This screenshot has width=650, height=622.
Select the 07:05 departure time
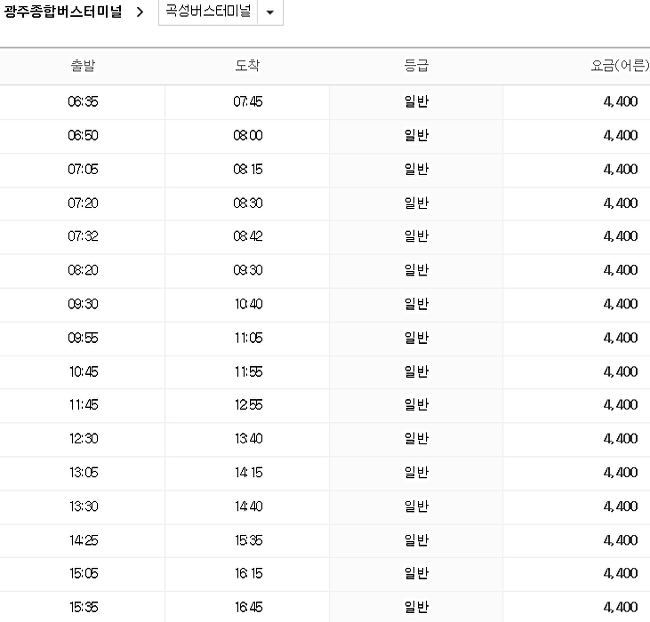coord(83,169)
